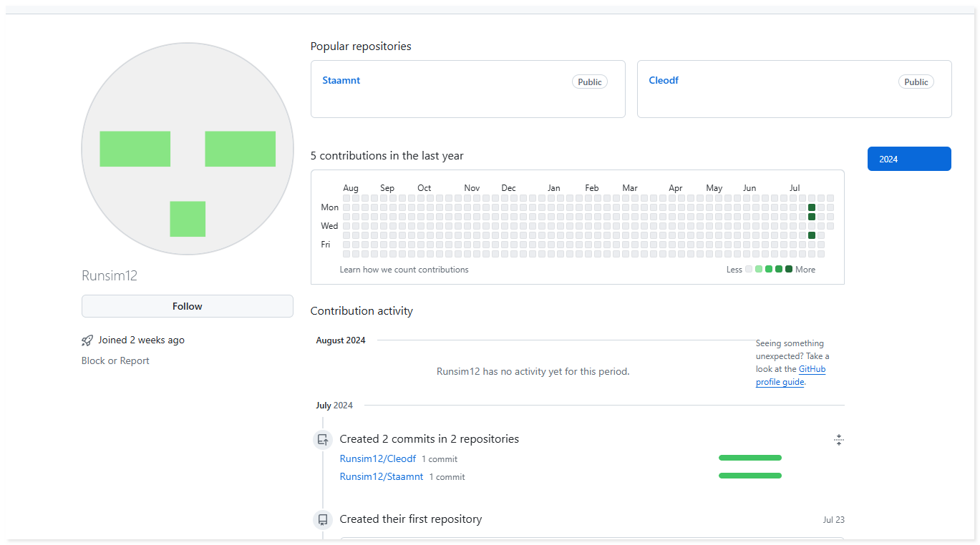
Task: Open the Staamnt popular repository
Action: [341, 81]
